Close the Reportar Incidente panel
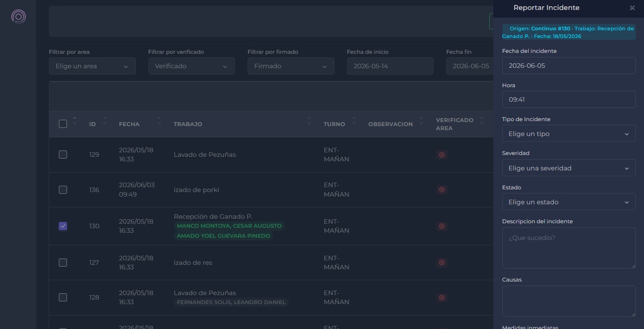The image size is (644, 329). [632, 8]
